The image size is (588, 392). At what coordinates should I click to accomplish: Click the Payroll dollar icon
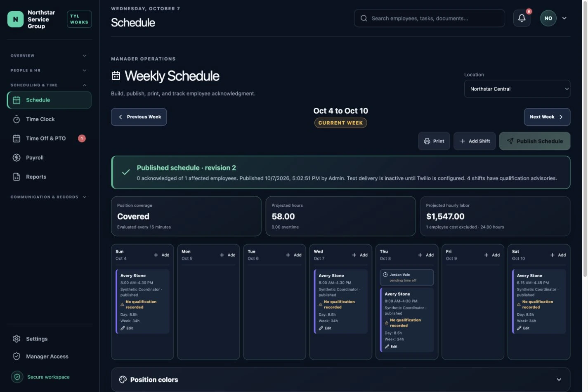[17, 158]
